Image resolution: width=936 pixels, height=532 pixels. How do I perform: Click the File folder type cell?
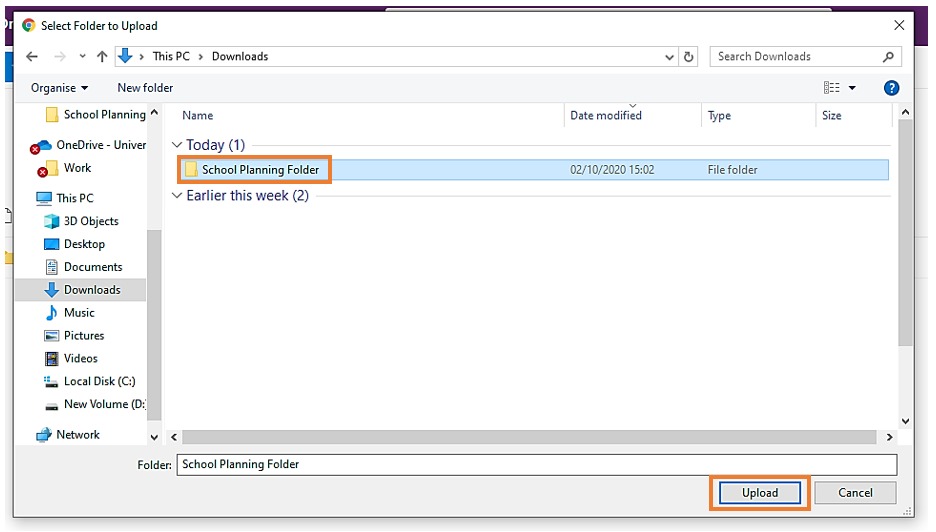pos(732,170)
